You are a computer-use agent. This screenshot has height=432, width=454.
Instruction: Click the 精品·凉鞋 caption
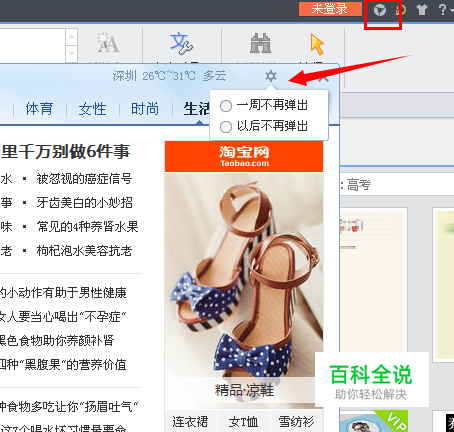244,390
